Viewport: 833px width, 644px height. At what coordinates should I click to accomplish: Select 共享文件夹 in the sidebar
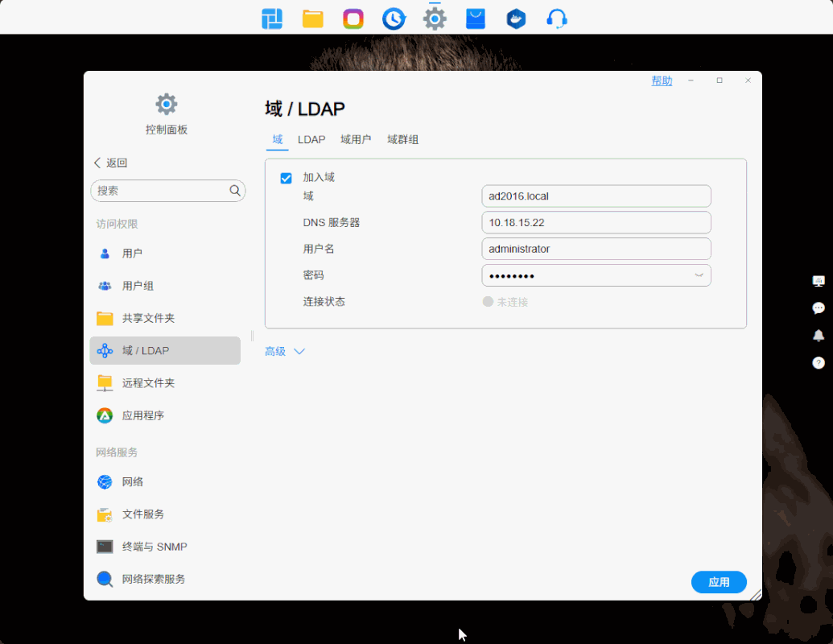(x=165, y=318)
